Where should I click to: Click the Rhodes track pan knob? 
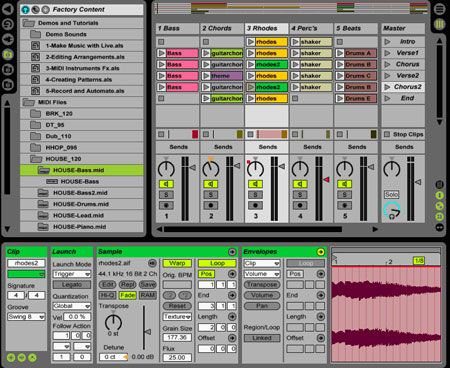[x=255, y=168]
